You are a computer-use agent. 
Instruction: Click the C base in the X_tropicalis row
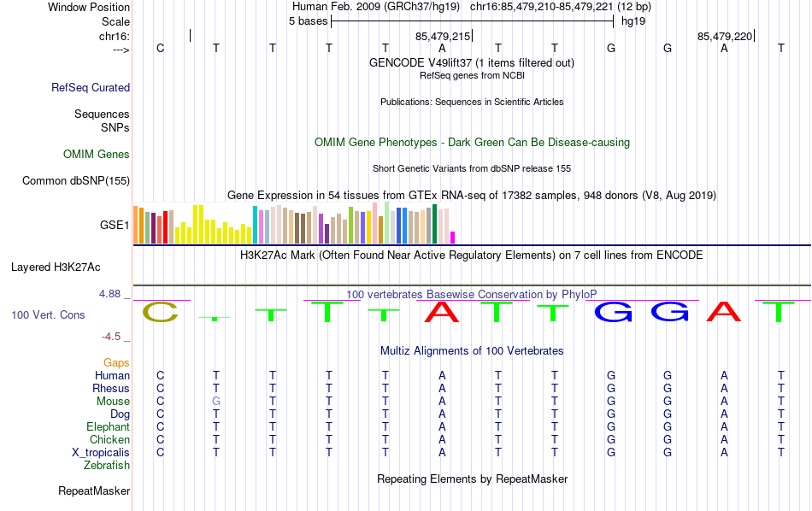pyautogui.click(x=161, y=453)
